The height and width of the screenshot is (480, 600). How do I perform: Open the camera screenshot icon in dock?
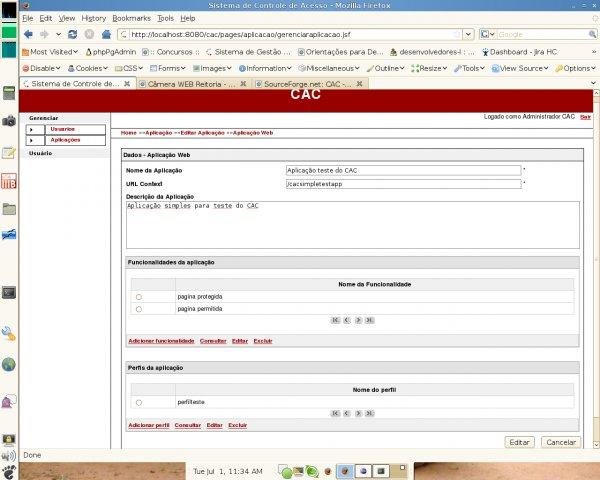point(9,121)
